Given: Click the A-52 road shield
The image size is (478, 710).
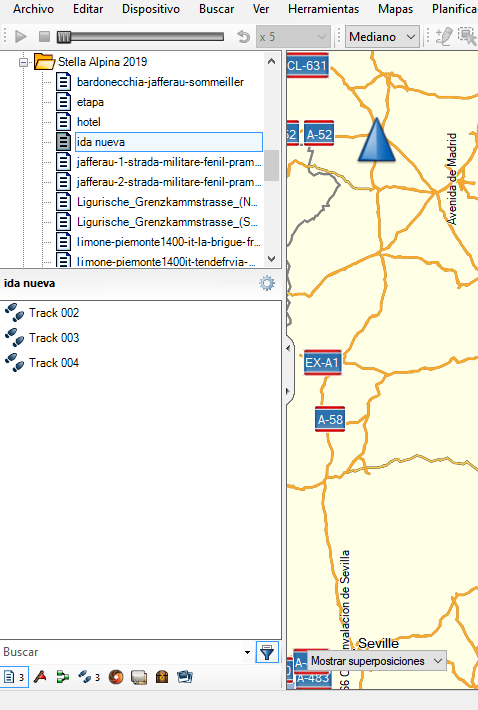Looking at the screenshot, I should (319, 134).
